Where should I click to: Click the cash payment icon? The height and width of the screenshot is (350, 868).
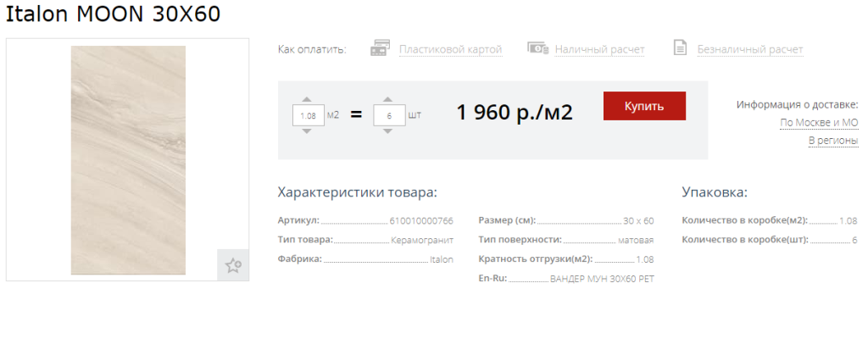[x=537, y=48]
